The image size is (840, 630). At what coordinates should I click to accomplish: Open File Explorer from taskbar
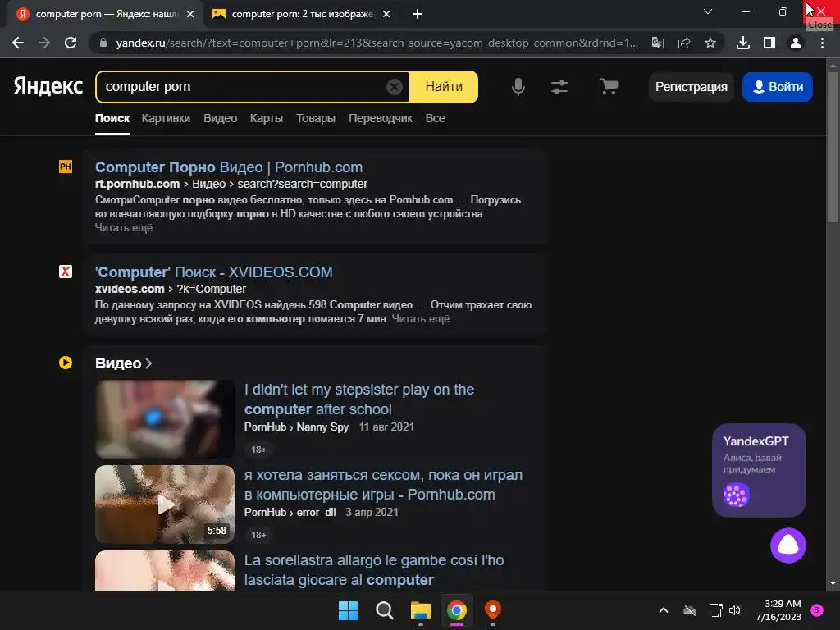[421, 610]
